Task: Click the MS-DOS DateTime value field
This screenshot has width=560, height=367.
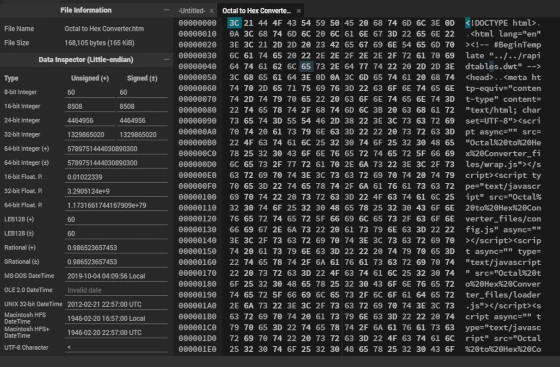Action: coord(116,276)
